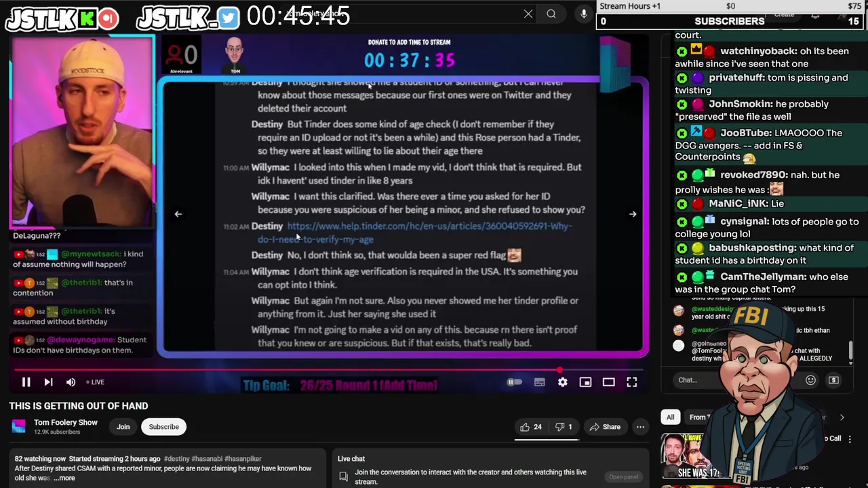Jump to LIVE indicator in player
This screenshot has width=868, height=488.
click(95, 382)
